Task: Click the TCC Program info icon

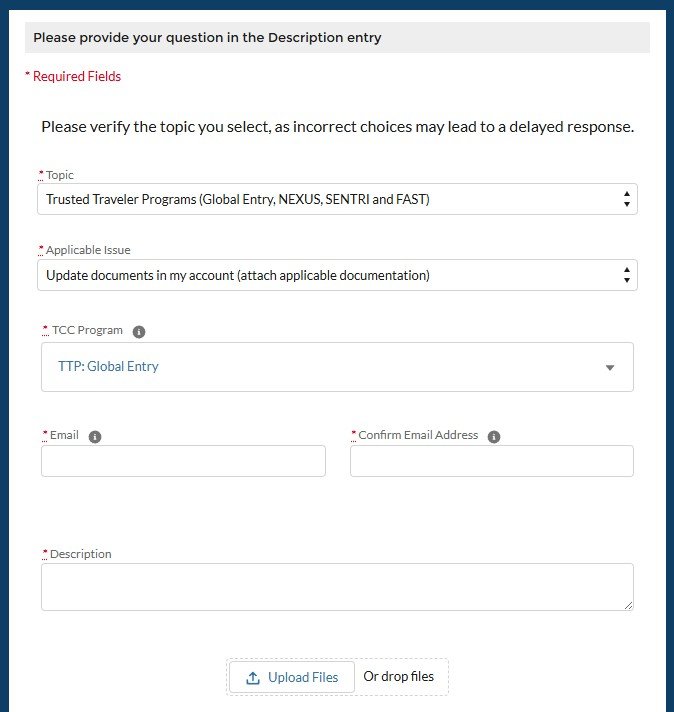Action: tap(139, 331)
